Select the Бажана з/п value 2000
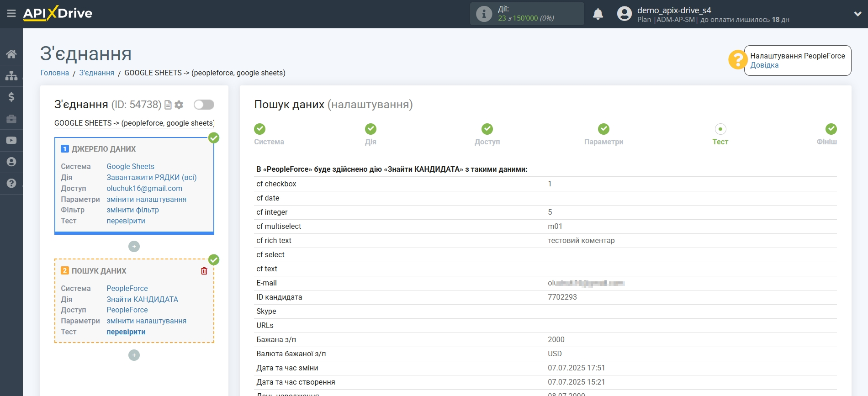This screenshot has width=868, height=396. click(x=556, y=340)
